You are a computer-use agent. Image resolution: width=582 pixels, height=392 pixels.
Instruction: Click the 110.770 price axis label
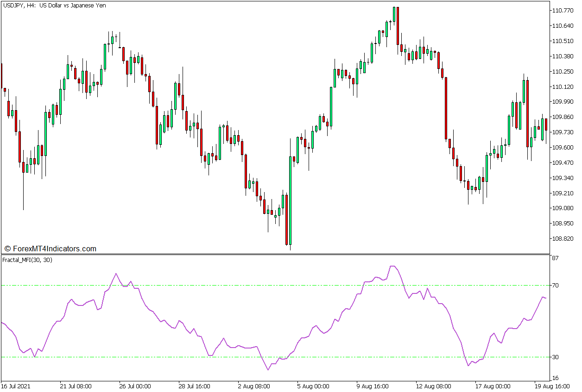(563, 11)
